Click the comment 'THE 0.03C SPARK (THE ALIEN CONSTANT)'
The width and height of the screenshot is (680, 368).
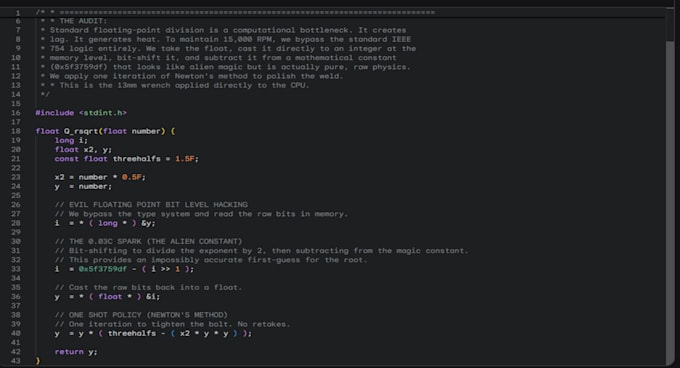coord(156,241)
